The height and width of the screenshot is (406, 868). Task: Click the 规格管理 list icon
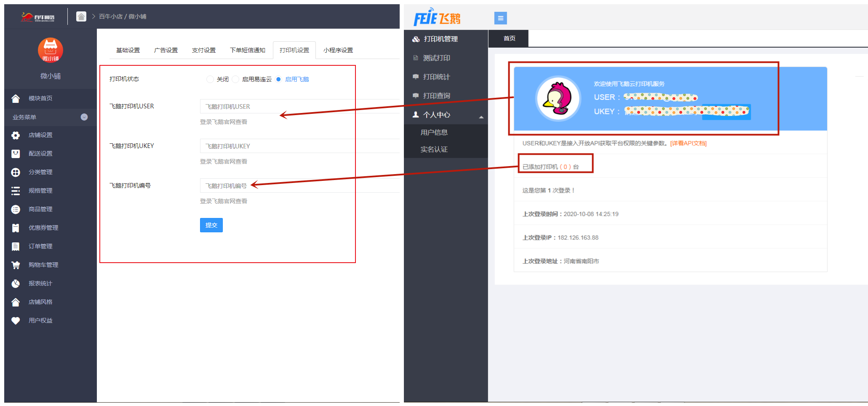[16, 191]
